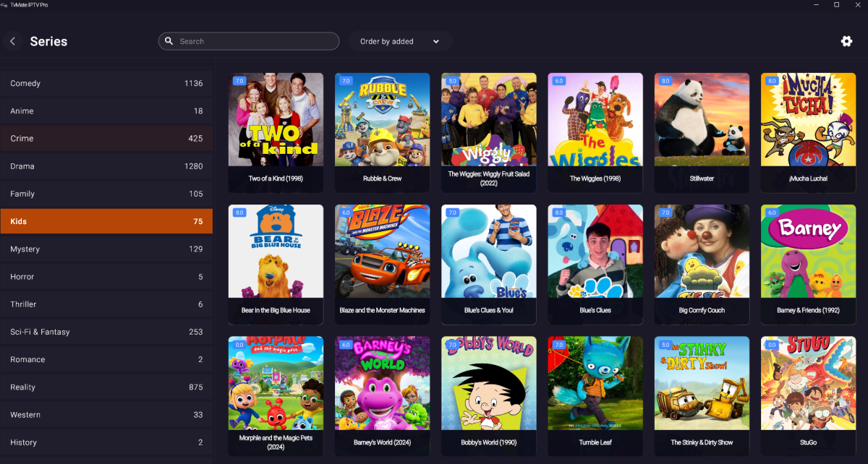Choose the Kids category

point(106,221)
